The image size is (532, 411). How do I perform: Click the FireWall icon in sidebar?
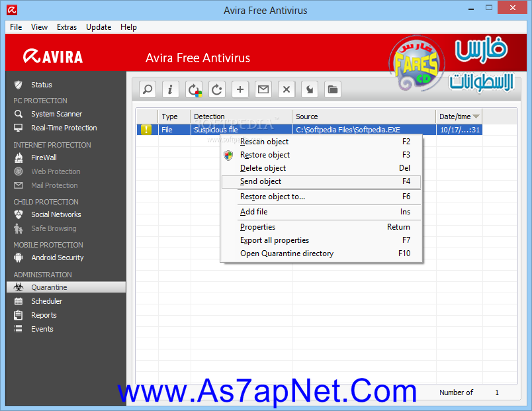click(x=19, y=158)
